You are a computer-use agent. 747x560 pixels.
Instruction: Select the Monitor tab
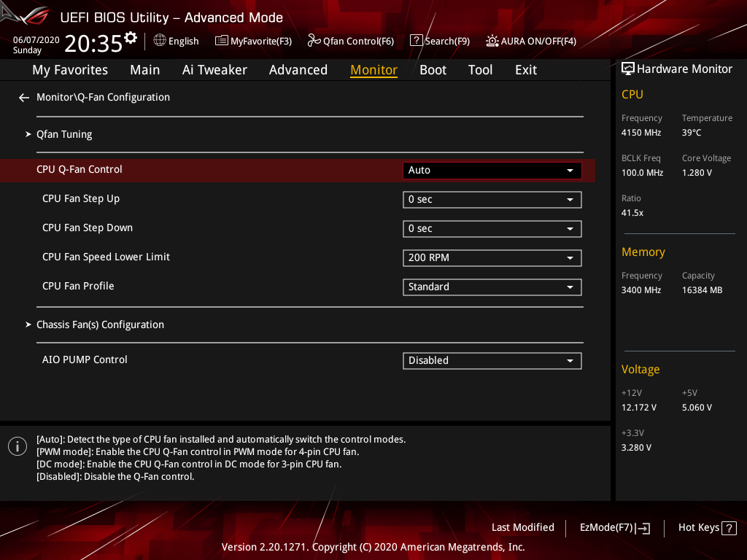coord(374,70)
